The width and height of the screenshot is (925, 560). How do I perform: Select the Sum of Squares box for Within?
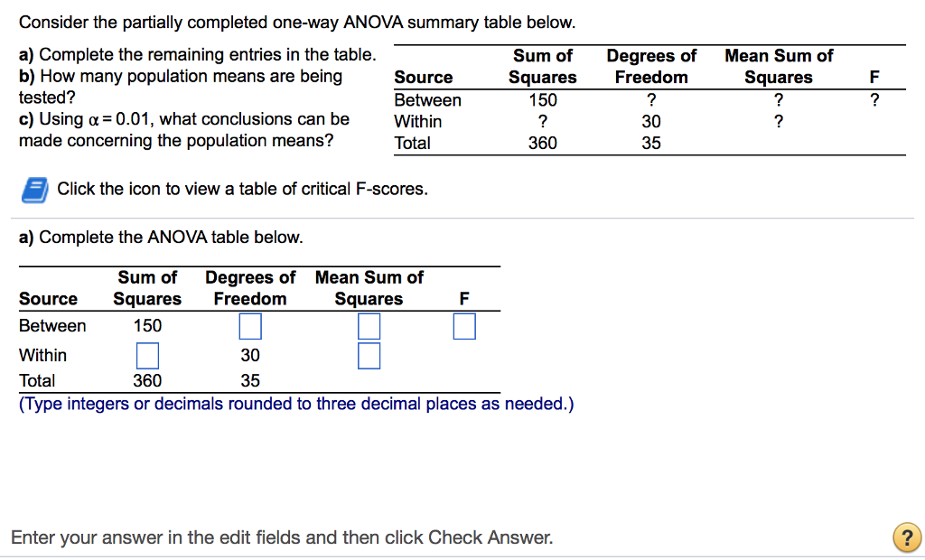pos(147,355)
